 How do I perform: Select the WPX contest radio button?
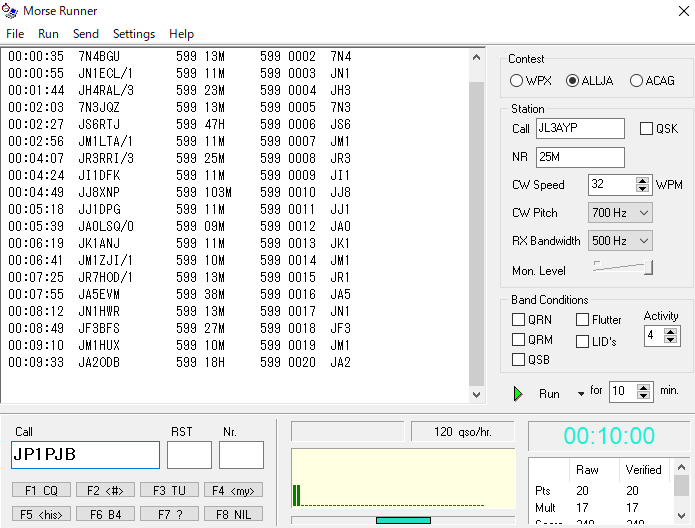point(517,81)
